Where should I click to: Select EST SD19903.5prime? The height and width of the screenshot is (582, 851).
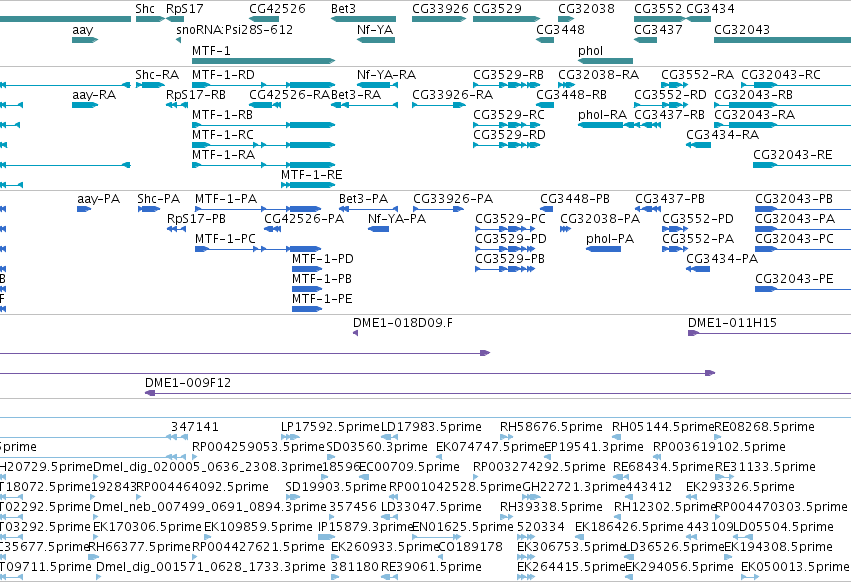(x=293, y=497)
